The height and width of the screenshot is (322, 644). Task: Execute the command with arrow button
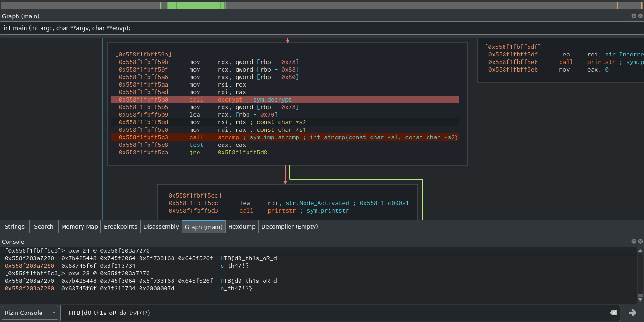pyautogui.click(x=633, y=313)
